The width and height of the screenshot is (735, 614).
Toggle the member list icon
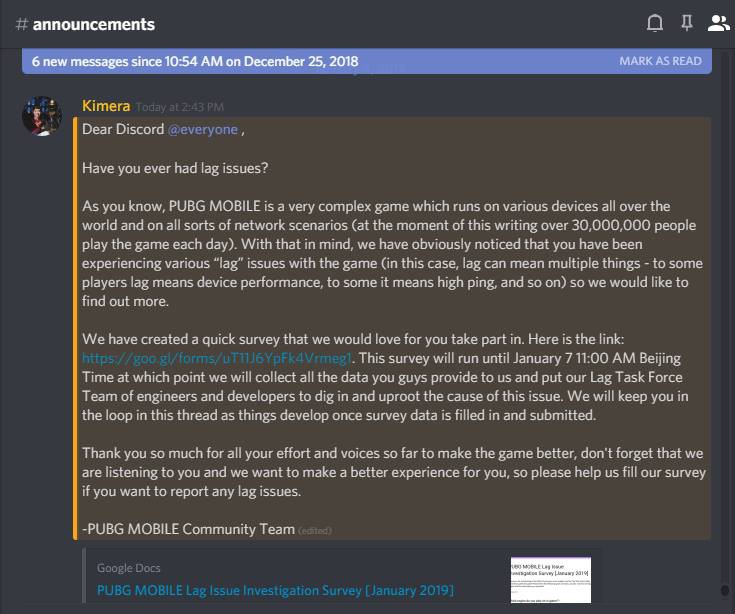pos(718,23)
